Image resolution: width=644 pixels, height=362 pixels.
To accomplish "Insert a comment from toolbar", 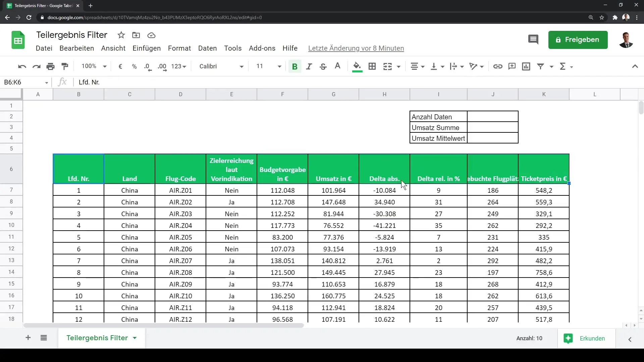I will 512,66.
